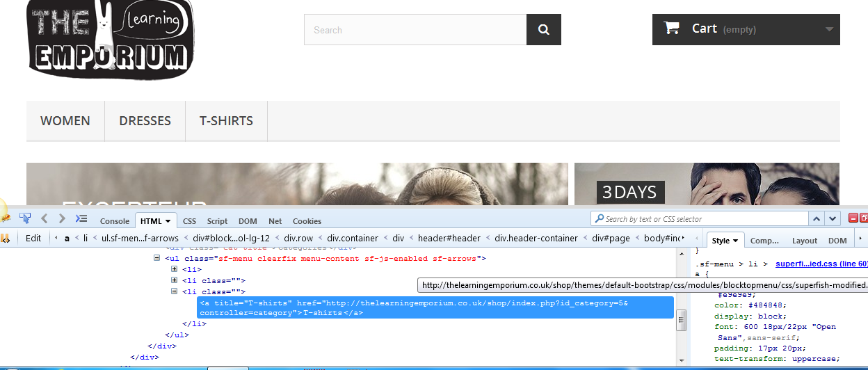Open the Firebug bug icon menu
Image resolution: width=868 pixels, height=370 pixels.
pyautogui.click(x=4, y=218)
